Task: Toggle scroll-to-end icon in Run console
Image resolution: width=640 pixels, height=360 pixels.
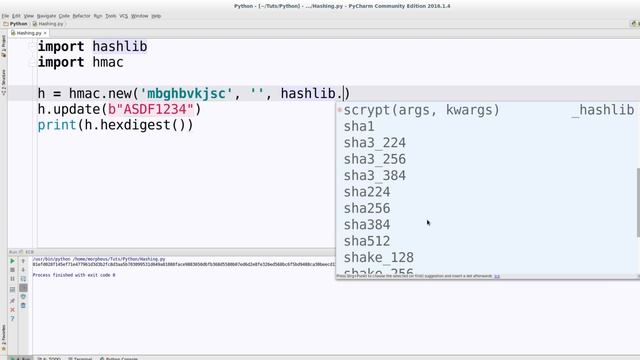Action: (23, 288)
